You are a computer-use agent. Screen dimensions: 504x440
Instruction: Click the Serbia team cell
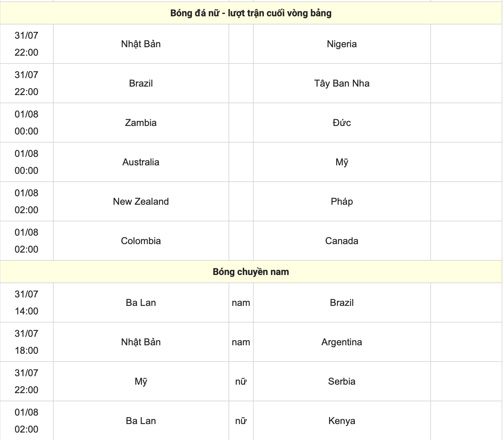[x=342, y=381]
